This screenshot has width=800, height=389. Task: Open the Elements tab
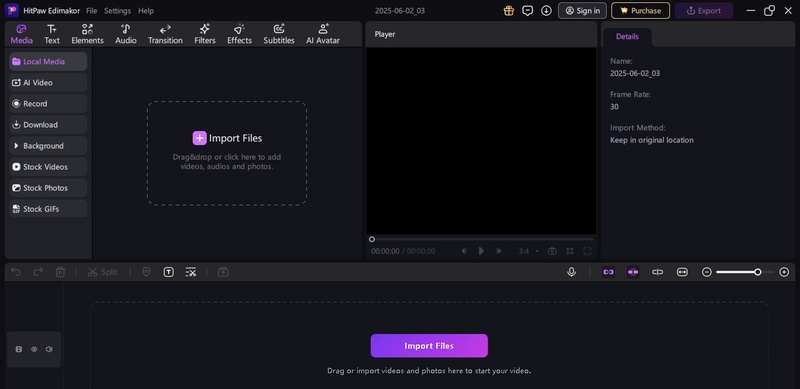pyautogui.click(x=87, y=34)
